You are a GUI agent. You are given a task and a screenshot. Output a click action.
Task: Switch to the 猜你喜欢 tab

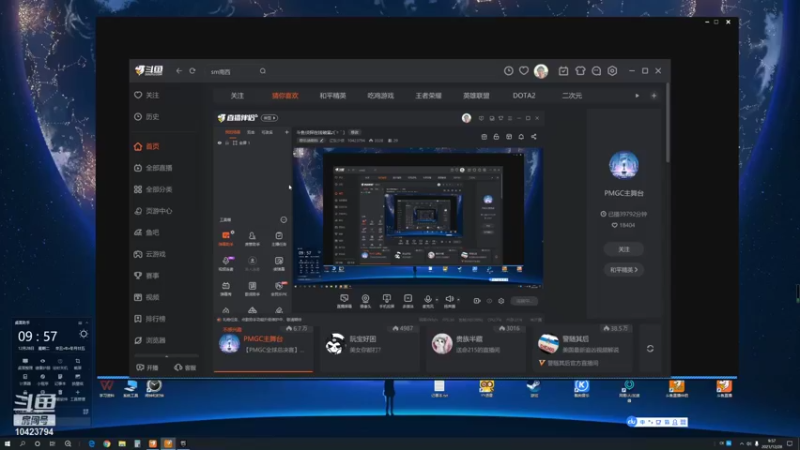tap(285, 95)
